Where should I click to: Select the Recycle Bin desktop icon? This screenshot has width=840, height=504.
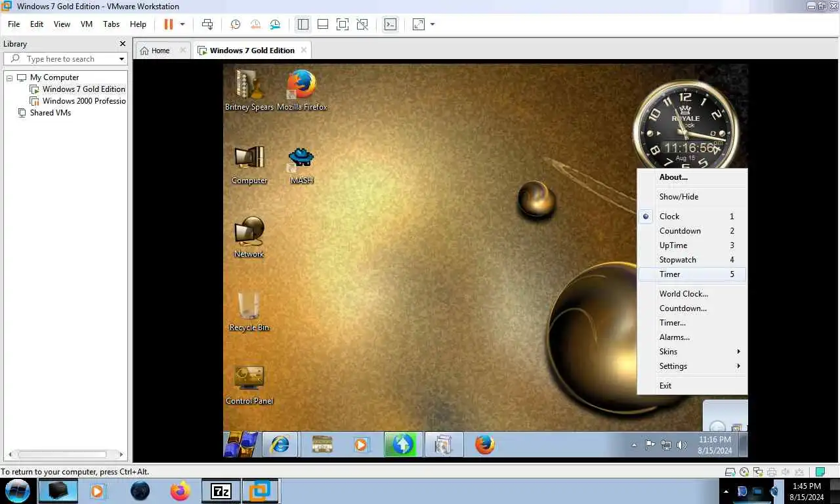[249, 312]
